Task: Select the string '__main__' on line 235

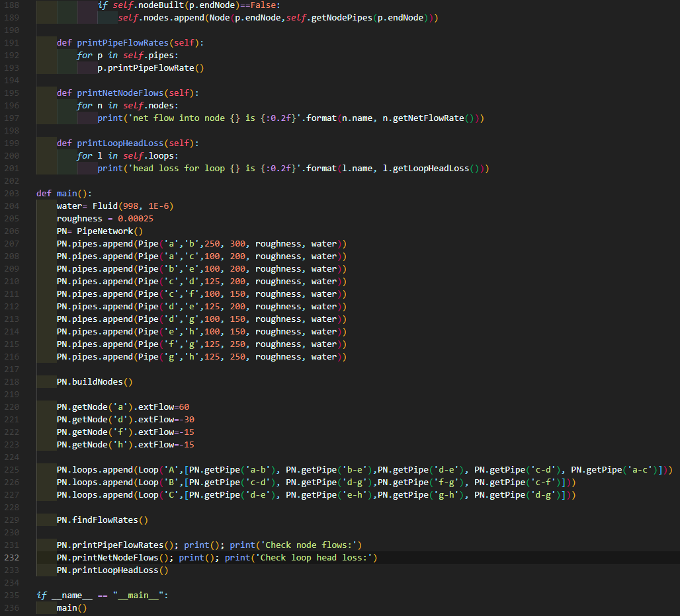Action: click(x=141, y=595)
